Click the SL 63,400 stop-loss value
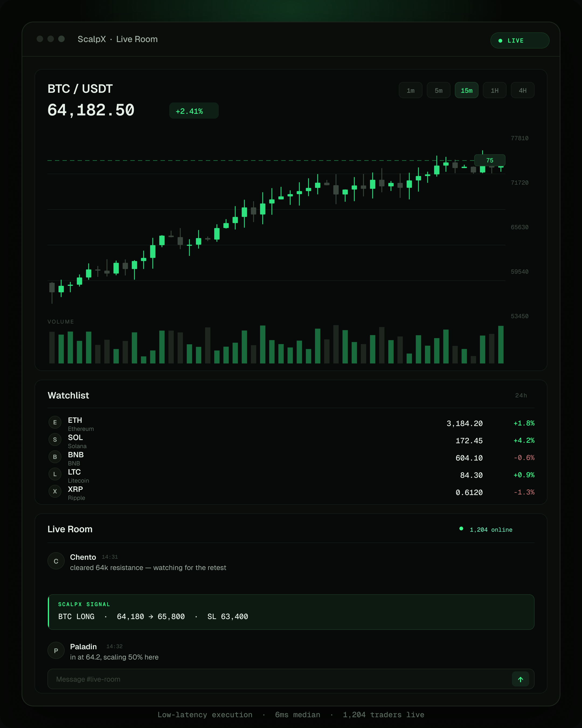This screenshot has width=582, height=728. tap(228, 617)
